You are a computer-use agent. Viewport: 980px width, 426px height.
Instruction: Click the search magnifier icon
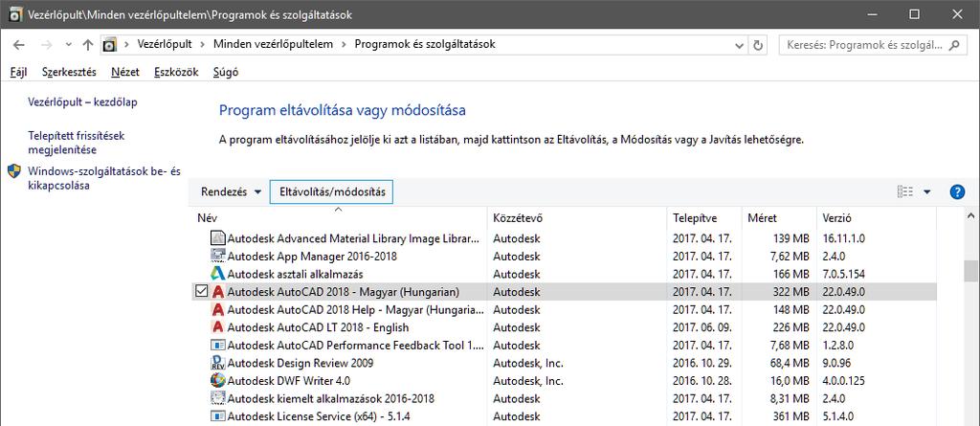click(954, 45)
